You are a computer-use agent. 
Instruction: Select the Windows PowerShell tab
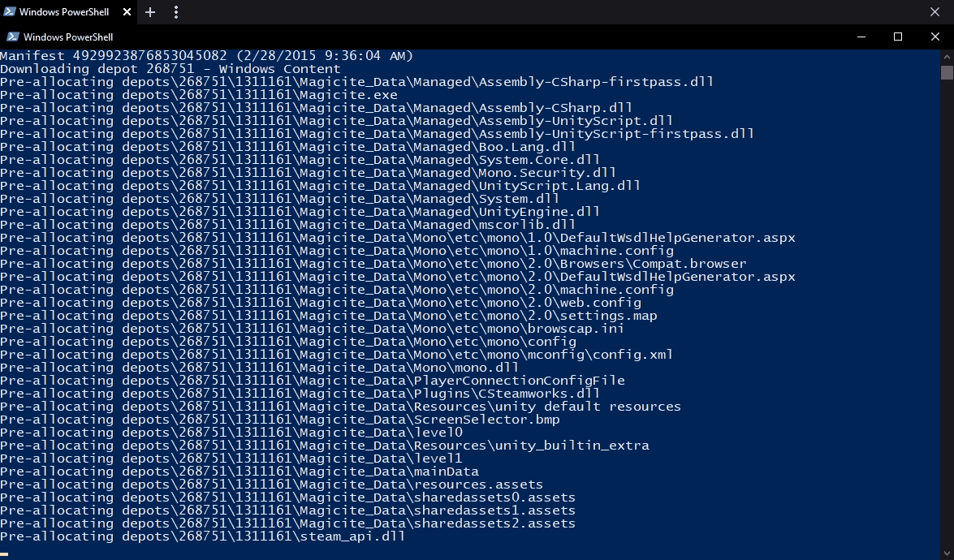63,12
